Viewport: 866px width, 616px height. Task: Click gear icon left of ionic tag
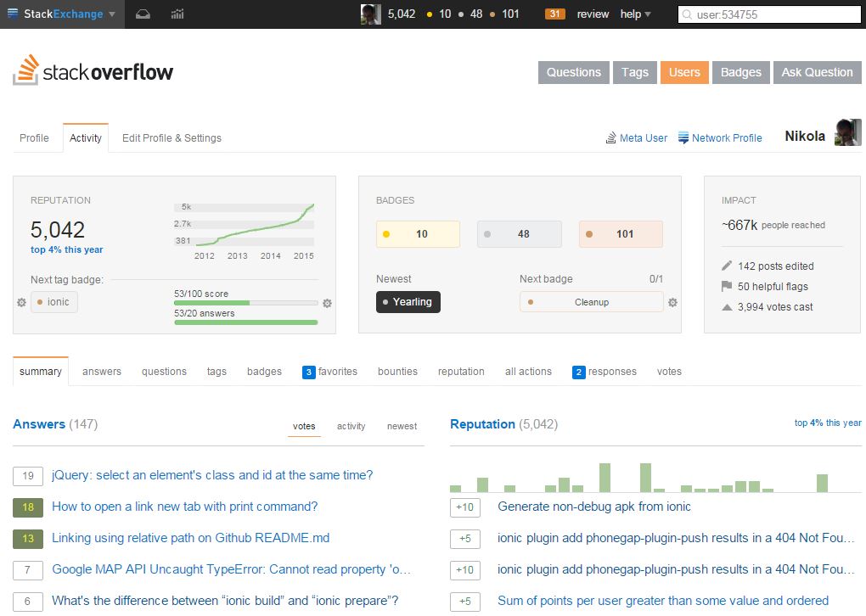(21, 302)
